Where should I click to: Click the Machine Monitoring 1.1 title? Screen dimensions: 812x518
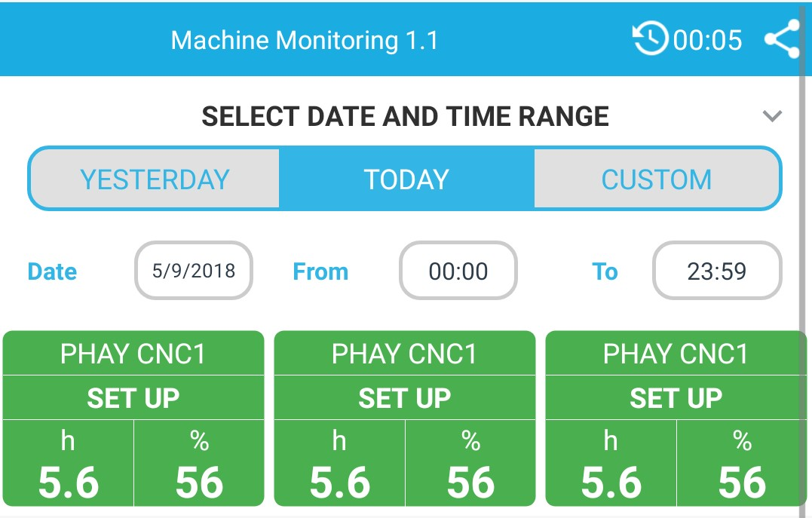[305, 41]
